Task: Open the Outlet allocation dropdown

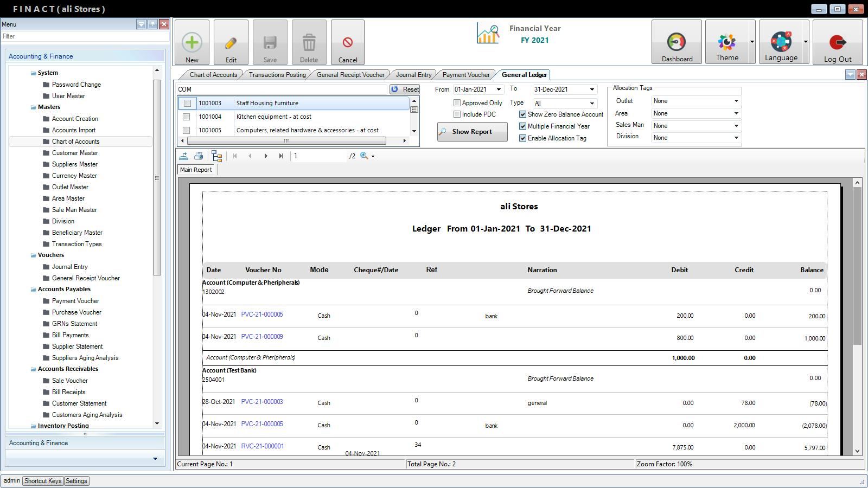Action: click(736, 101)
